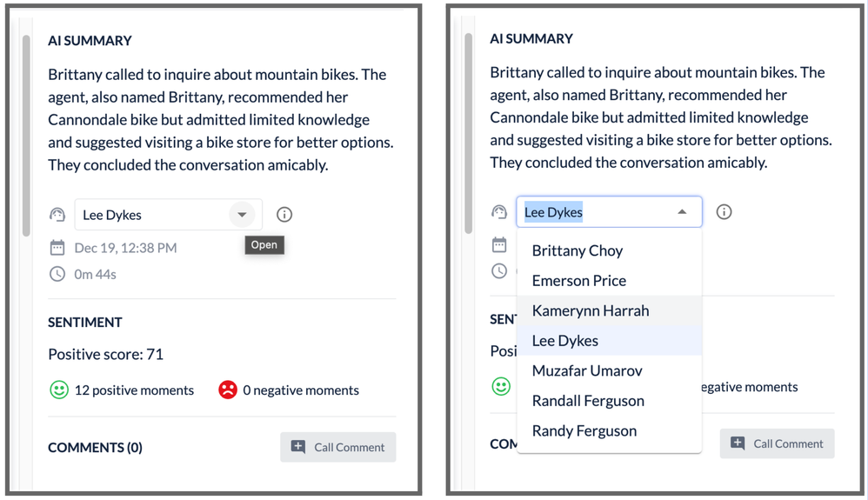The image size is (868, 500).
Task: Pick Muzafar Umarov in the agent list
Action: [x=587, y=370]
